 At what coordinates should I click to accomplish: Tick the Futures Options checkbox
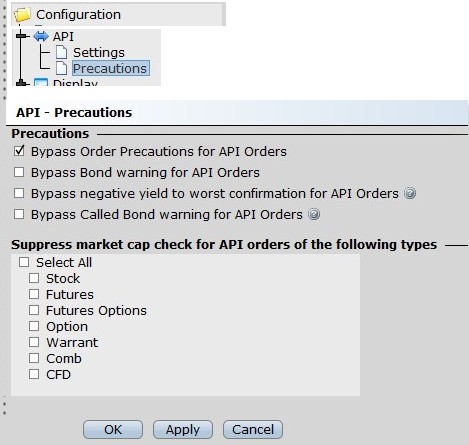click(34, 310)
